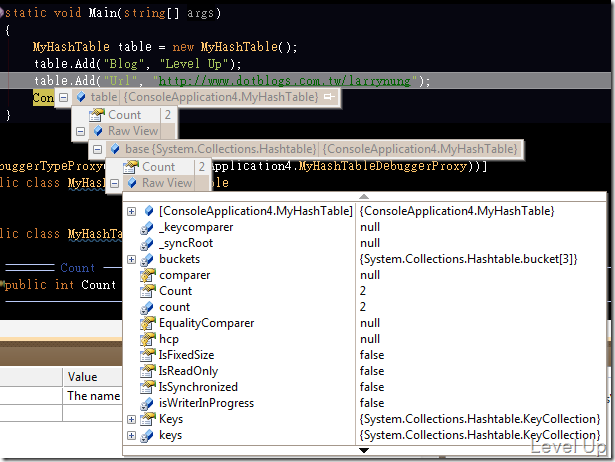Image resolution: width=615 pixels, height=462 pixels.
Task: Click KeyCollection value of Keys property
Action: [x=480, y=419]
